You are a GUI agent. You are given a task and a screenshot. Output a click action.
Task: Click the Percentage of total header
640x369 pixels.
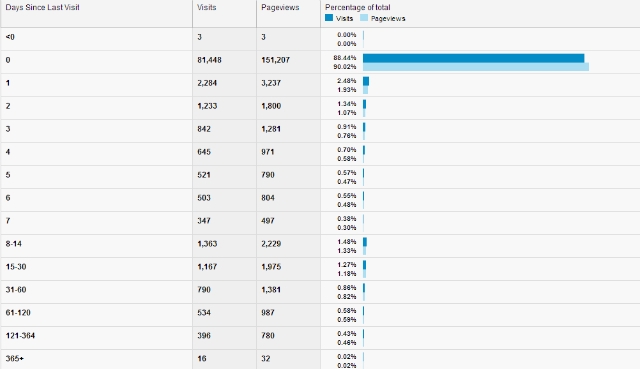[x=358, y=7]
